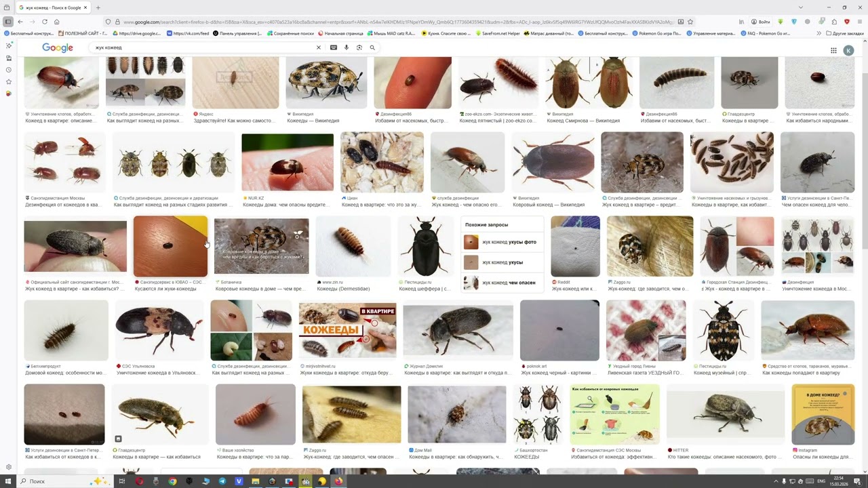Bookmark this page with the star icon
868x488 pixels.
(x=690, y=22)
